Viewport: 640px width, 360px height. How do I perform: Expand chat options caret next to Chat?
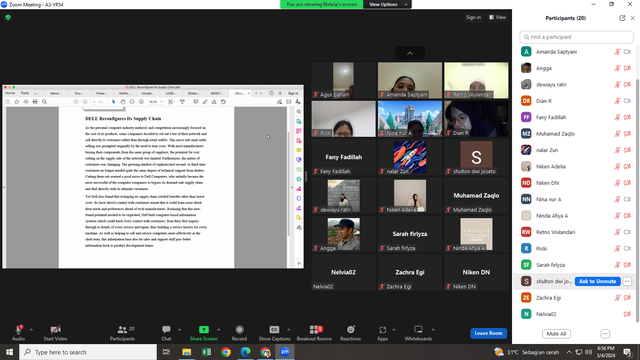(179, 330)
